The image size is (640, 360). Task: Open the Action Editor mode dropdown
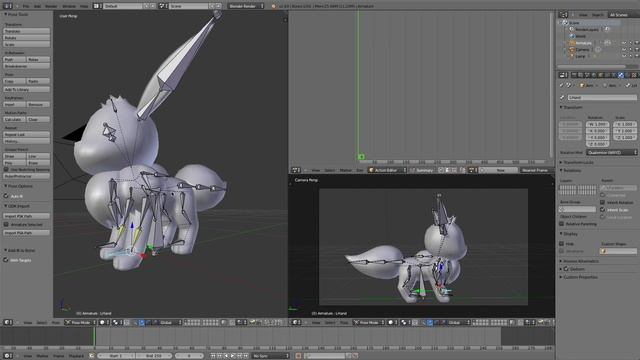(x=387, y=170)
